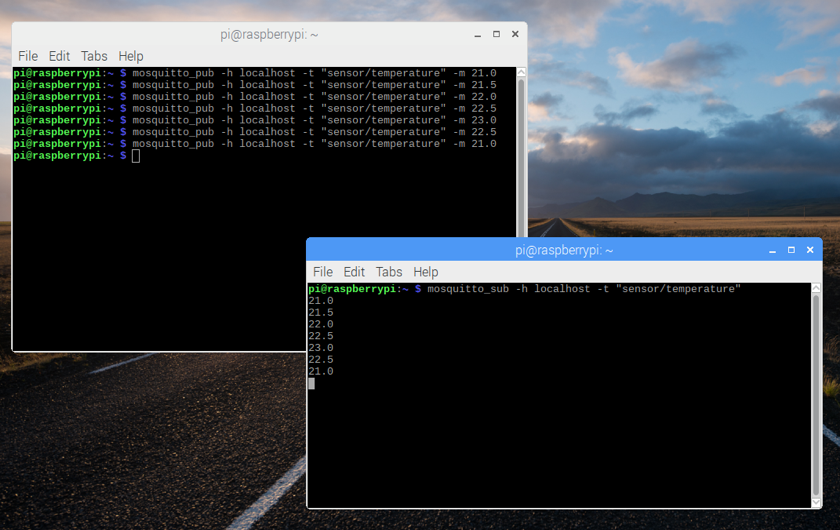Open Tabs menu in the mosquitto_sub terminal window
This screenshot has width=840, height=530.
[x=388, y=272]
